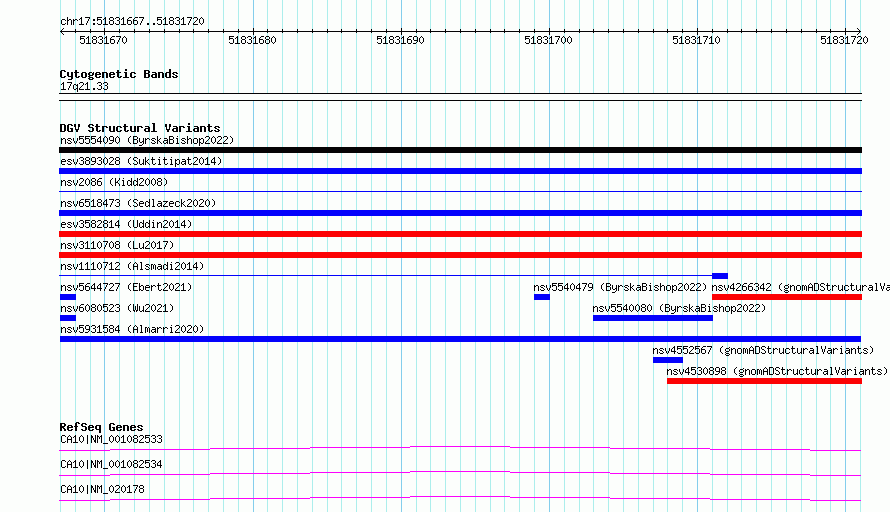Viewport: 890px width, 512px height.
Task: Click ruler position 51831720
Action: (x=844, y=40)
